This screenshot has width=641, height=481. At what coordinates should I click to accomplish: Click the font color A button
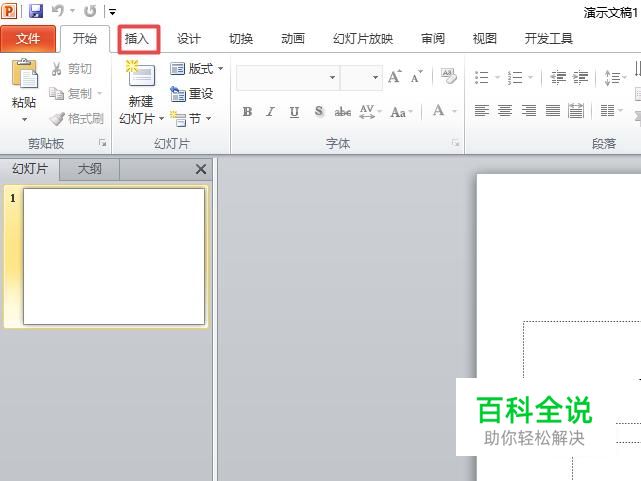pyautogui.click(x=438, y=110)
